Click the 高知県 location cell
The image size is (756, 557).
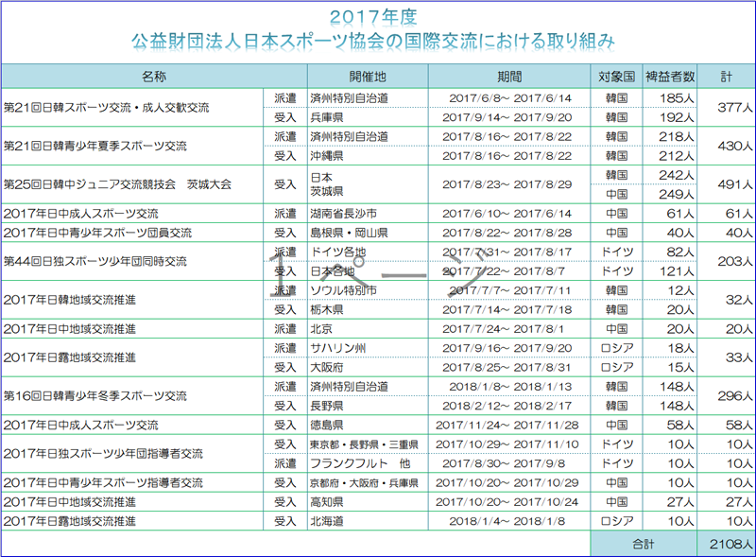[x=368, y=502]
